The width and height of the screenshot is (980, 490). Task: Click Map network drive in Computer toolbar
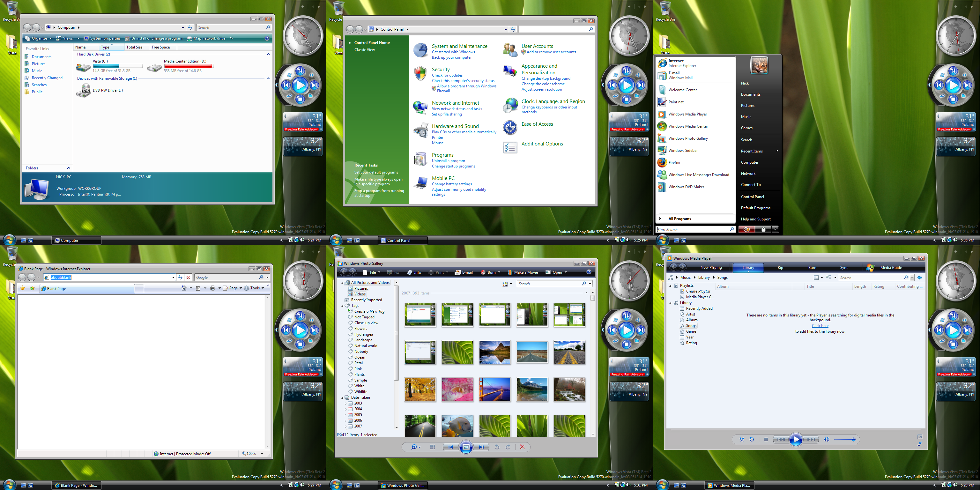[x=206, y=38]
